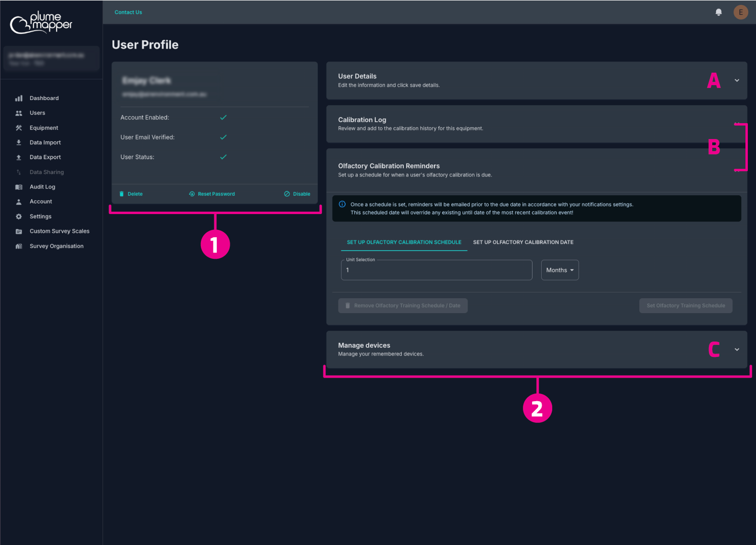Click the Unit Selection input field
The height and width of the screenshot is (545, 756).
437,270
